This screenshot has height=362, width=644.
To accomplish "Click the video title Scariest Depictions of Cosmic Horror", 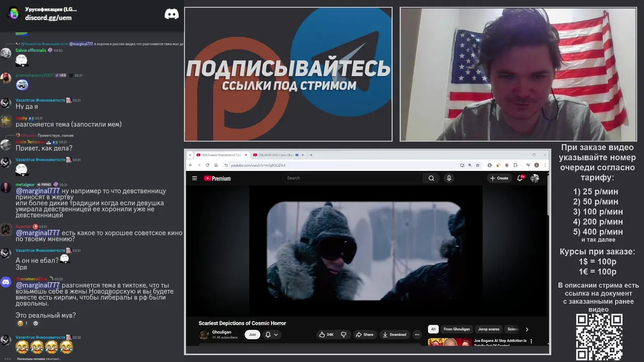I will click(x=242, y=323).
